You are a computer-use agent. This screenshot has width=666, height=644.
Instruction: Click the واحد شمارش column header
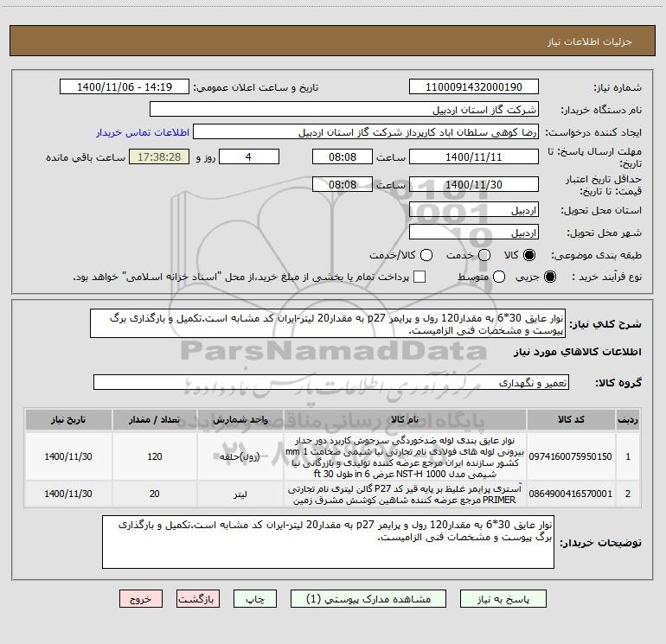click(240, 419)
